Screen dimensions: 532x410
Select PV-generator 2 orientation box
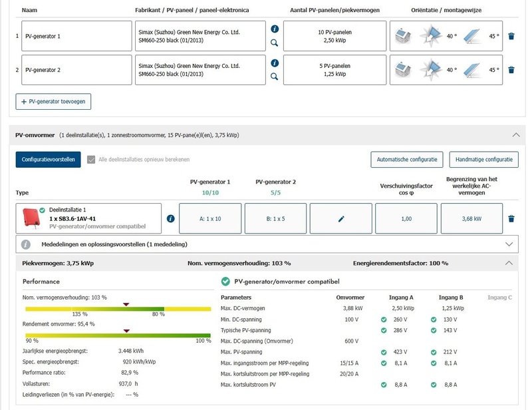[446, 70]
